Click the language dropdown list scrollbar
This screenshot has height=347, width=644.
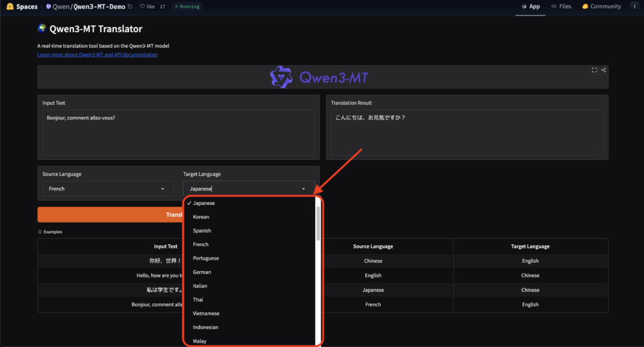[x=318, y=224]
